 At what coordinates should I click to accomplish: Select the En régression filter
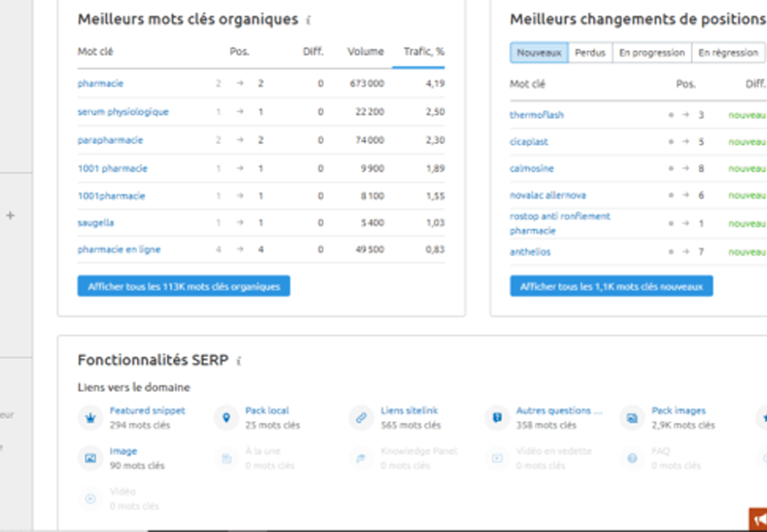pos(728,52)
